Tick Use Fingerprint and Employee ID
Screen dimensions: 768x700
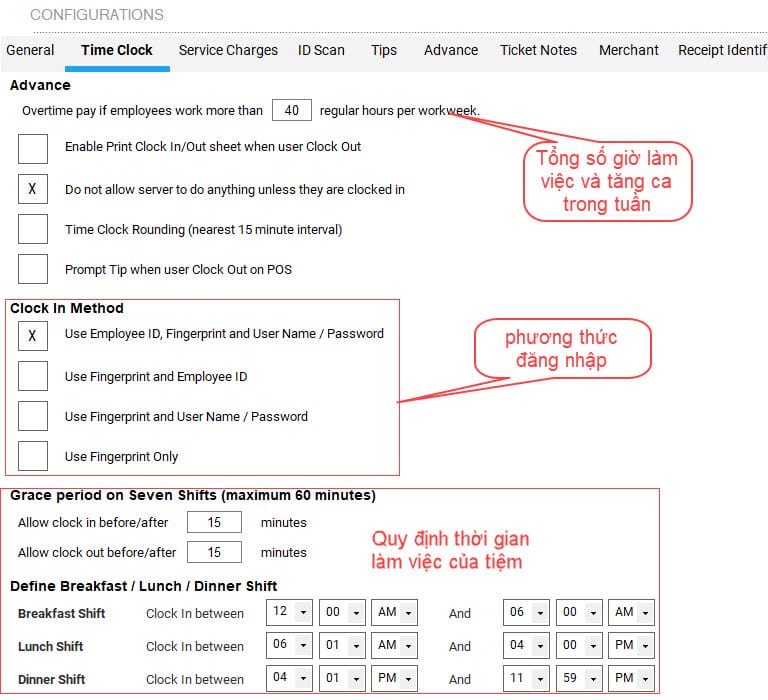[33, 376]
